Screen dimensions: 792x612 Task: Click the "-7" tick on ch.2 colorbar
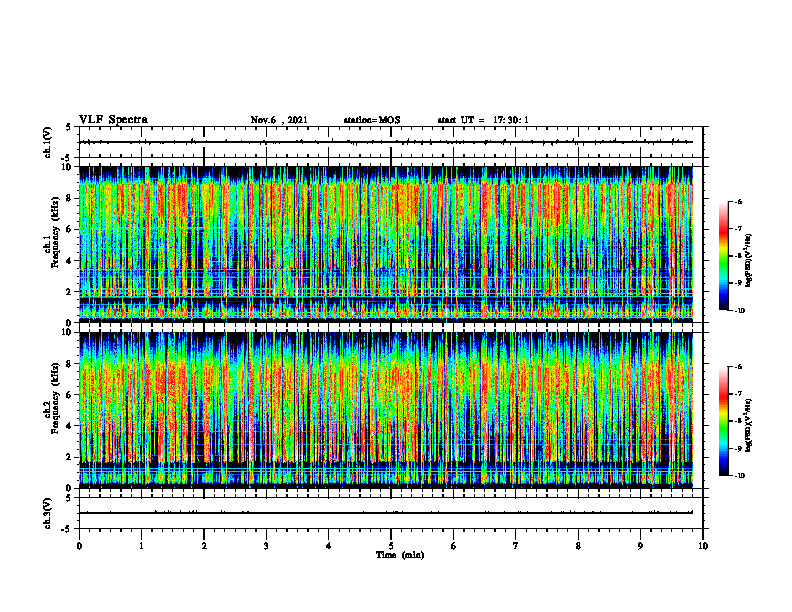coord(738,394)
